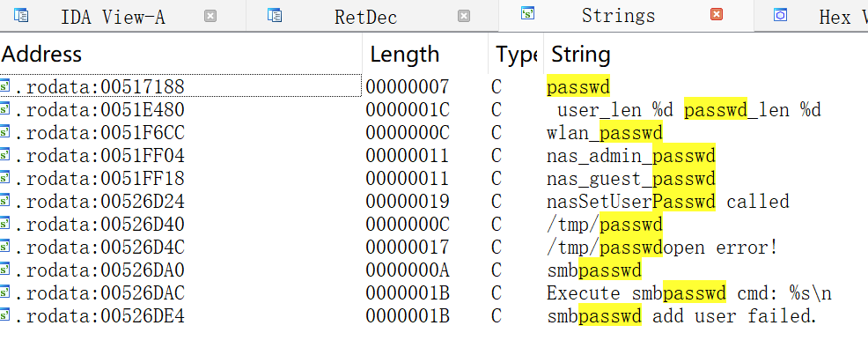The width and height of the screenshot is (868, 355).
Task: Sort by the String column header
Action: [x=580, y=55]
